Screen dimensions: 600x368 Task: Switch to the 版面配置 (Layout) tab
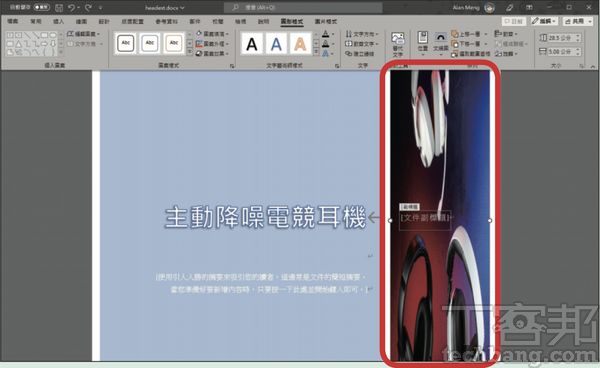coord(132,21)
